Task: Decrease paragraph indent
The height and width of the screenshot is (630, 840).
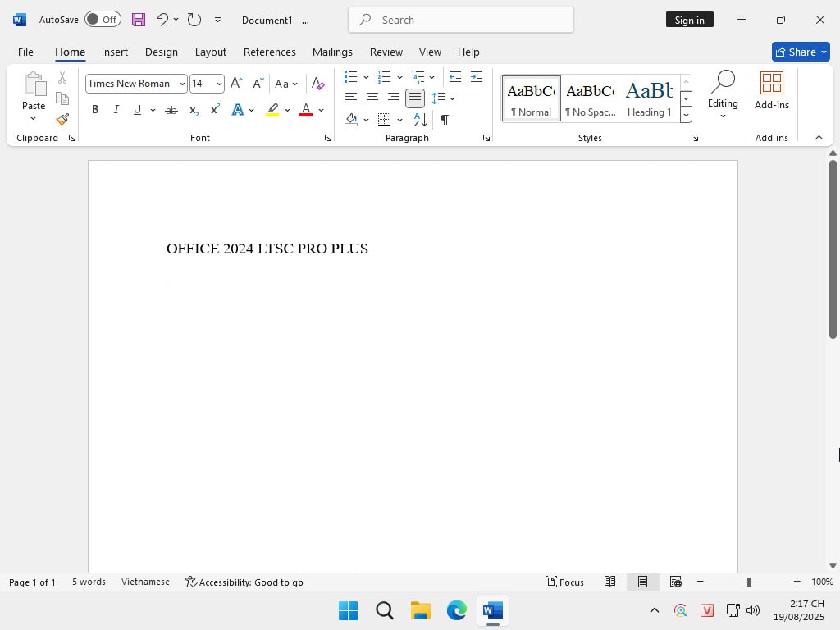Action: click(454, 77)
